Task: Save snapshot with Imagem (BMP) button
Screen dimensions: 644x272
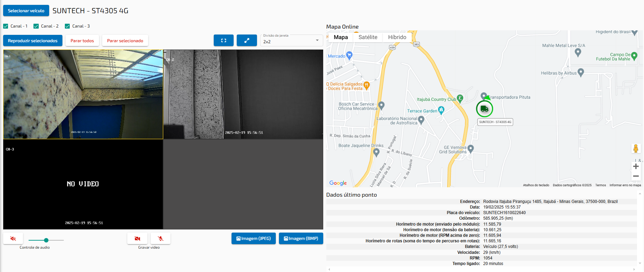Action: point(301,239)
